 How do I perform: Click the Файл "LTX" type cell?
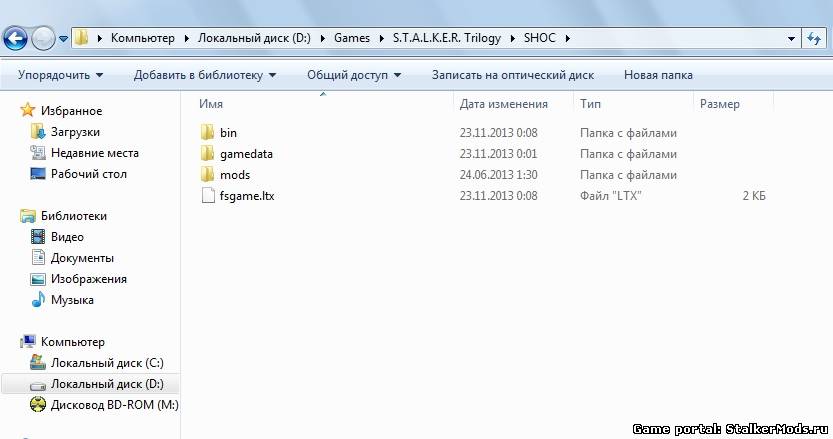(610, 196)
